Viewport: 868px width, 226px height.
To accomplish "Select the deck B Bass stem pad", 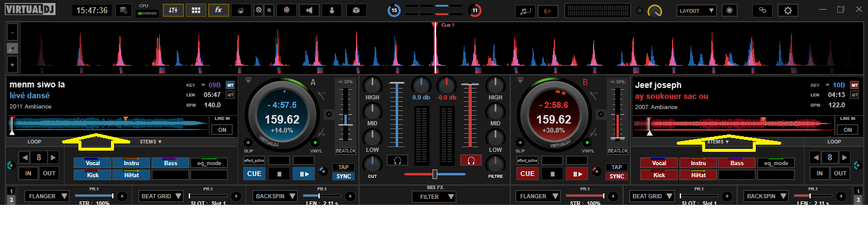I will [x=737, y=163].
